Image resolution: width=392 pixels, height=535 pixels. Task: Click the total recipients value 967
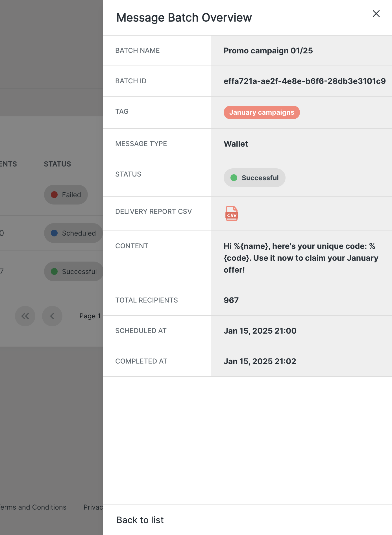(231, 300)
